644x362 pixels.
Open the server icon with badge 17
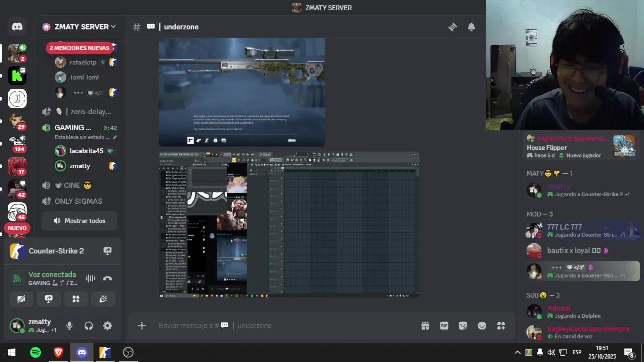(x=17, y=166)
